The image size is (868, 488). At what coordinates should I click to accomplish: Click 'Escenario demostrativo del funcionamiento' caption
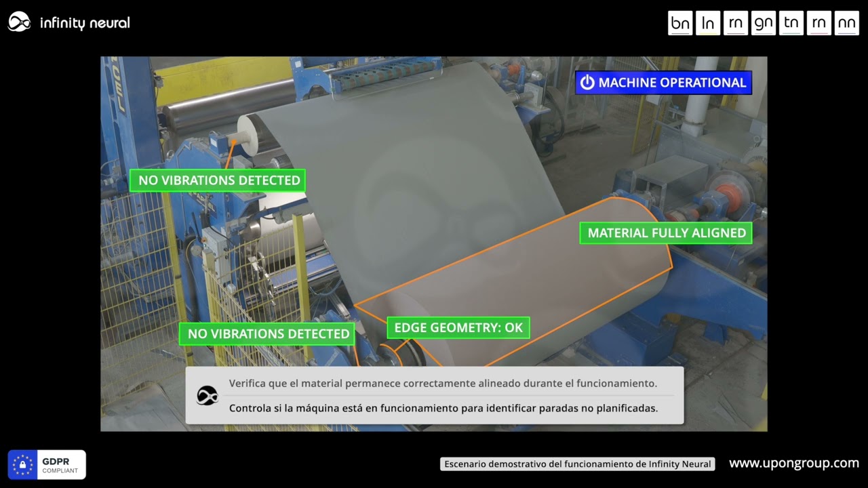(x=578, y=464)
